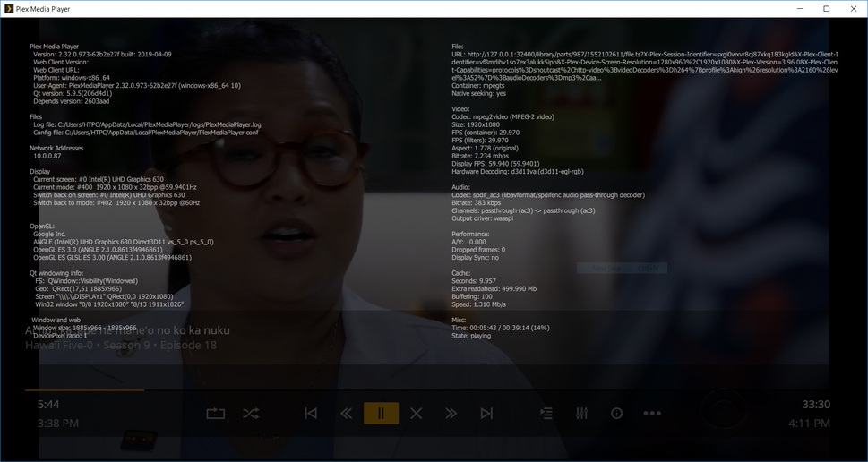The width and height of the screenshot is (868, 462).
Task: Click the Time: 00:05:43 / 00:39:14 line
Action: pyautogui.click(x=501, y=328)
